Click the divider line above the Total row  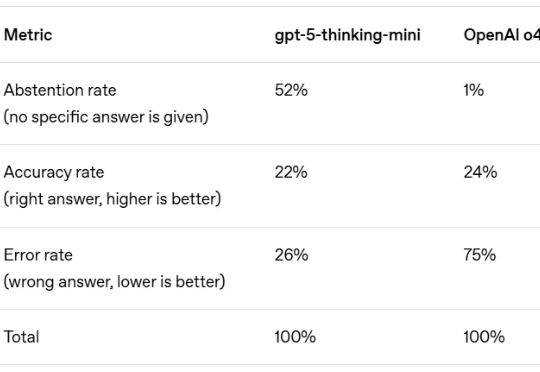pos(270,309)
